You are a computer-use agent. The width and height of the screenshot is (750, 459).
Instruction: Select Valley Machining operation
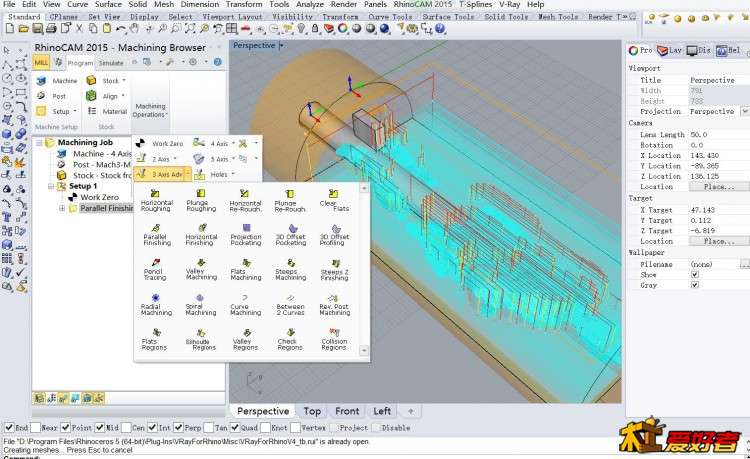point(201,270)
